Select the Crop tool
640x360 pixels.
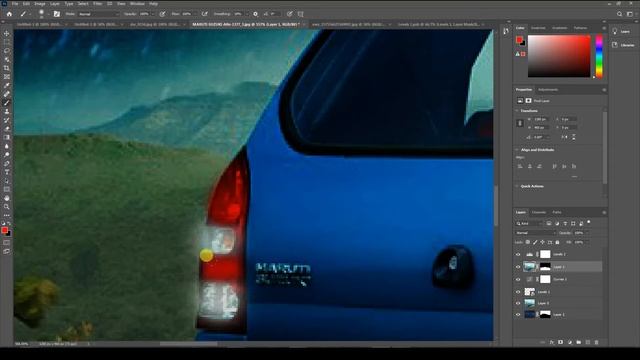[7, 68]
